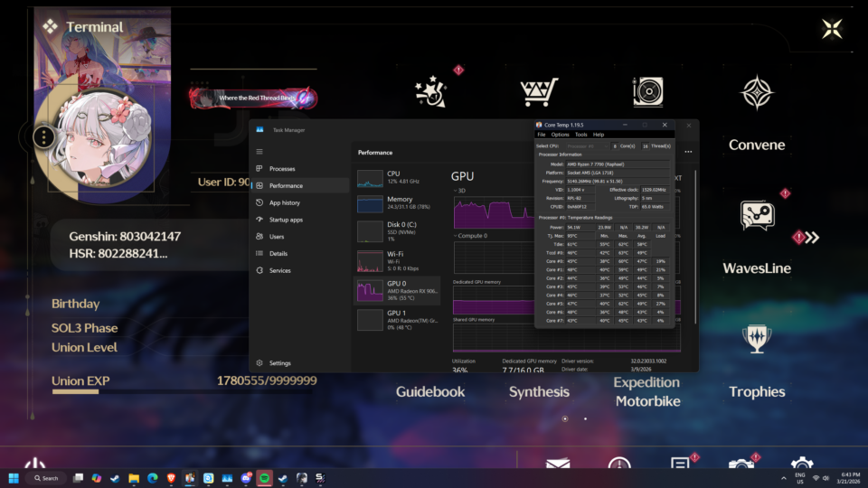Viewport: 868px width, 488px height.
Task: Open Task Manager Settings
Action: click(x=301, y=363)
